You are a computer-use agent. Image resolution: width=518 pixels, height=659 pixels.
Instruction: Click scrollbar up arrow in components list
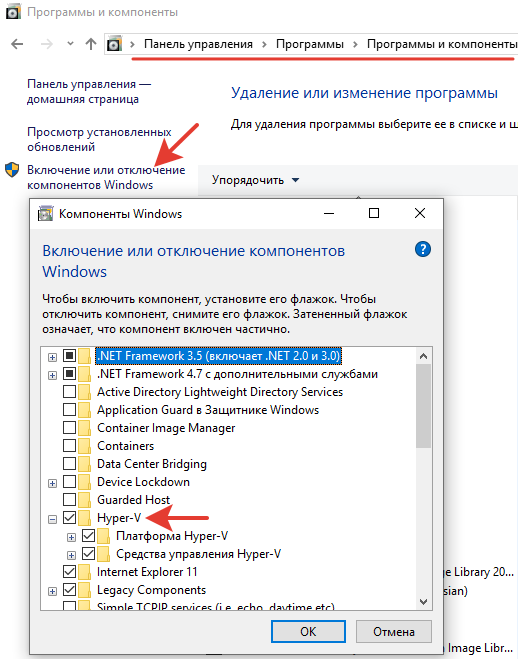[423, 356]
